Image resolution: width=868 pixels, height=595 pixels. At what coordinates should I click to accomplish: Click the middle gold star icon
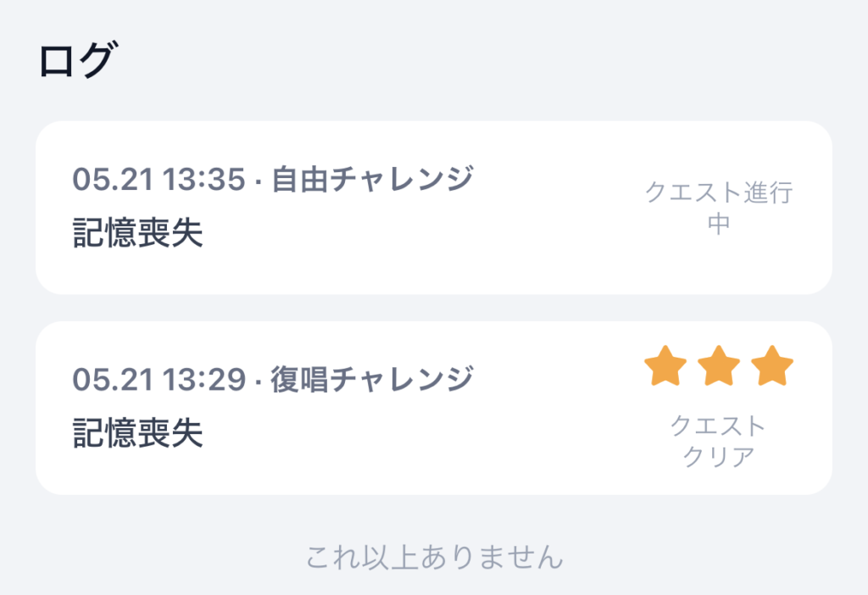coord(719,366)
